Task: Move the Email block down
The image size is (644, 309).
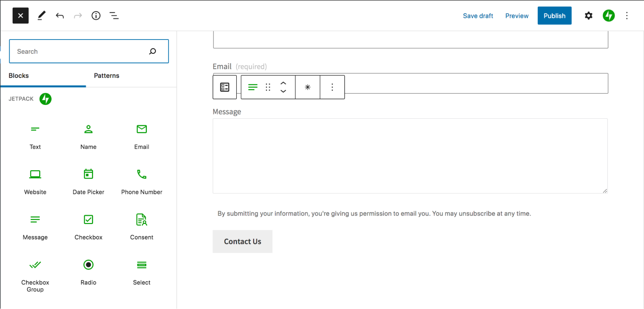Action: 283,91
